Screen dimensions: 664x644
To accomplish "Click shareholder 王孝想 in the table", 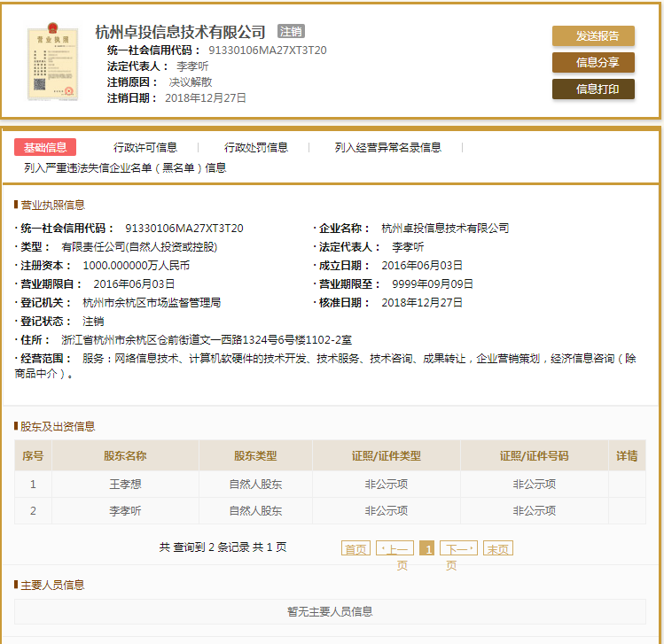I will [125, 484].
